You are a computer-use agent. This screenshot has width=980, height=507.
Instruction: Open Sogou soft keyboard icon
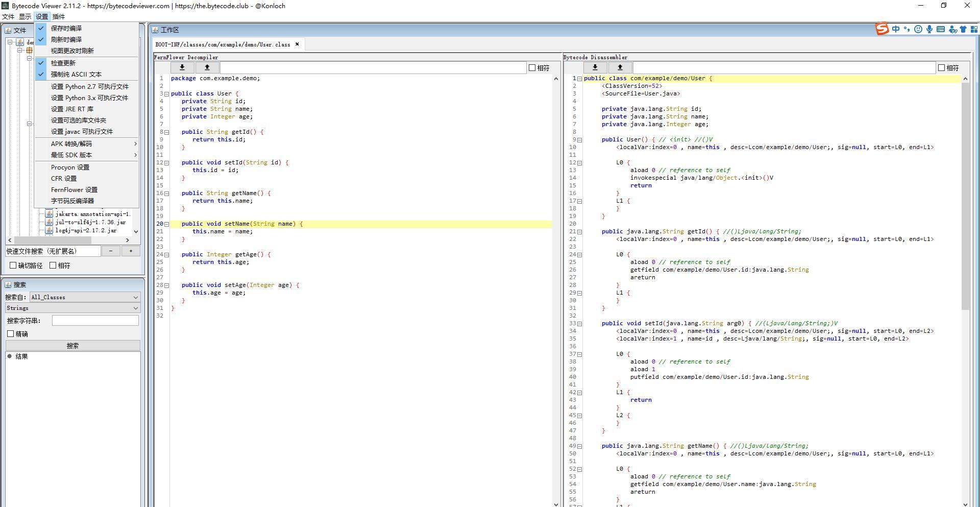pos(941,29)
